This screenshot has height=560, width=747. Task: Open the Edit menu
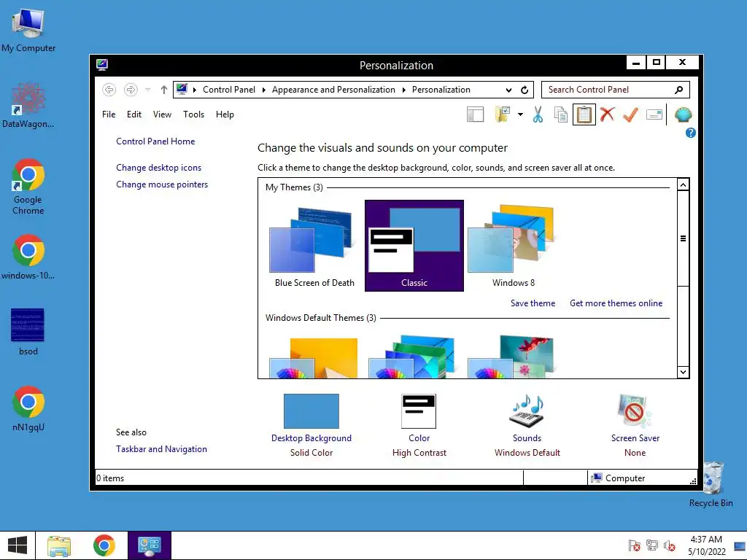coord(134,114)
